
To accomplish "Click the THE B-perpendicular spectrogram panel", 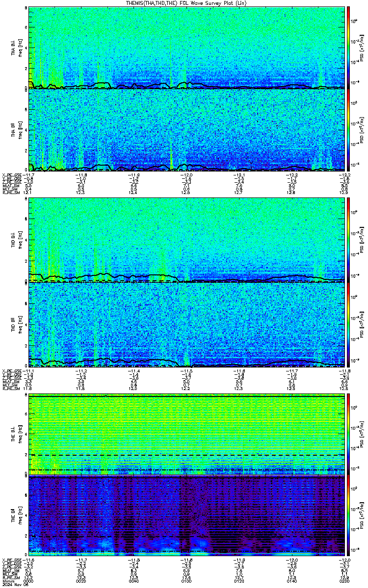I will [186, 433].
